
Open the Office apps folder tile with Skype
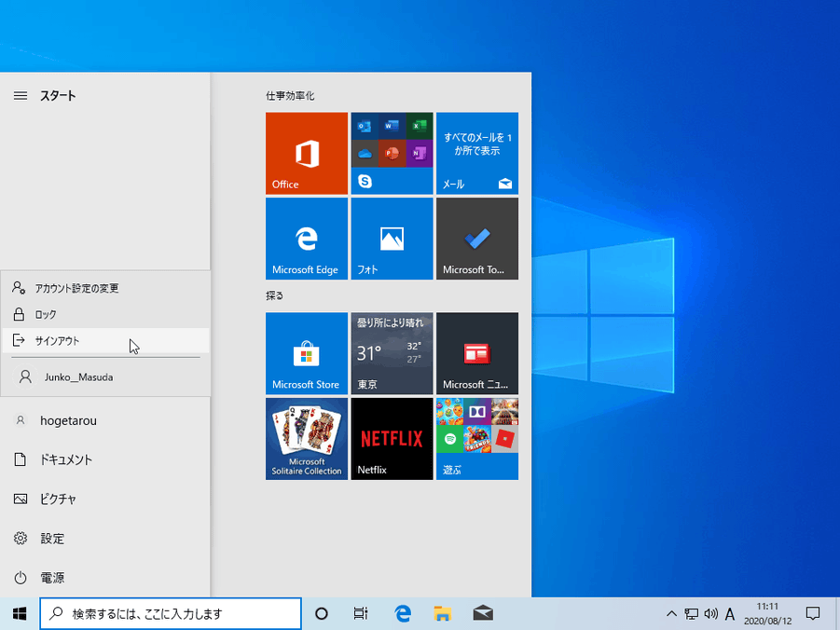coord(392,153)
